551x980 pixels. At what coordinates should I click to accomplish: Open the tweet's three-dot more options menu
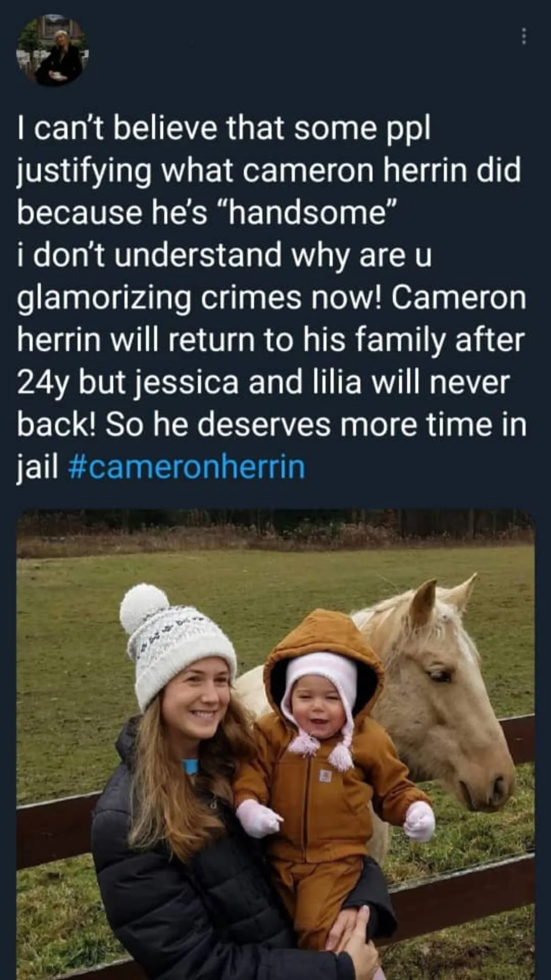click(x=523, y=36)
